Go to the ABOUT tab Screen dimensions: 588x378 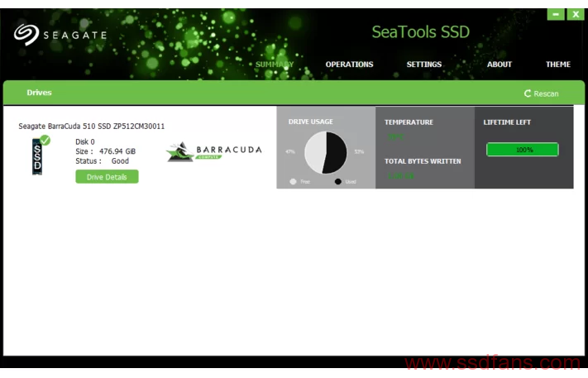point(500,65)
